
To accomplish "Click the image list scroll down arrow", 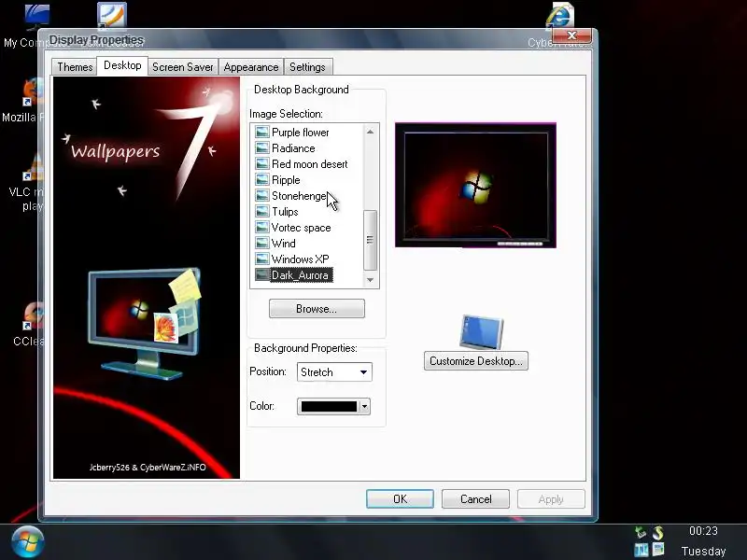I will coord(370,280).
